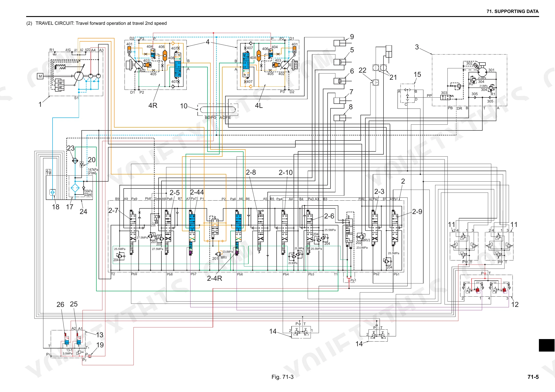Viewport: 555px width, 392px height.
Task: Click the 'Pb6' port label
Action: (240, 274)
